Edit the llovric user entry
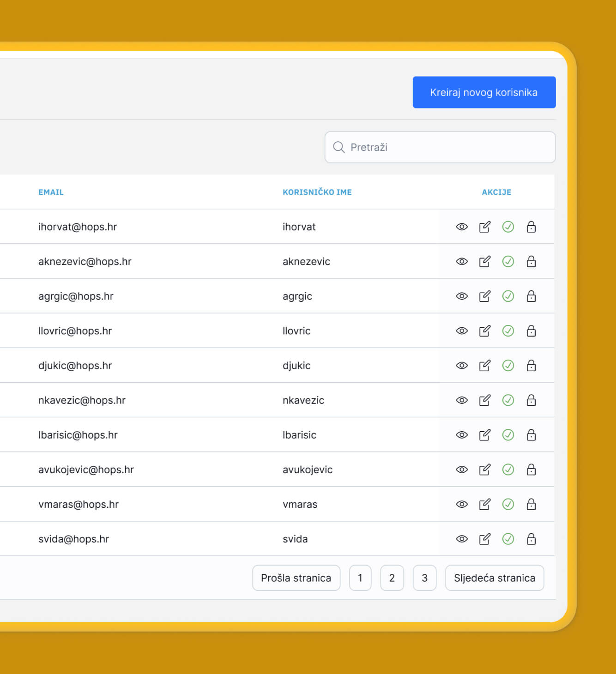616x674 pixels. [485, 331]
